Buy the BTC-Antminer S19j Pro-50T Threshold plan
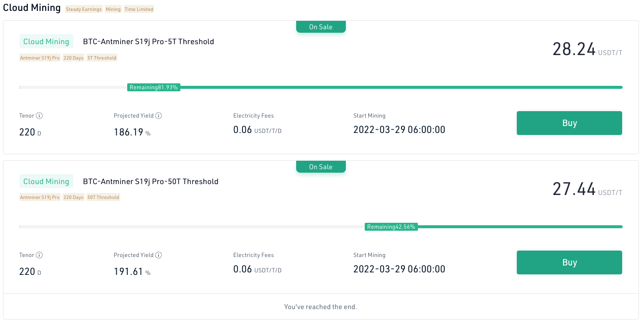The image size is (644, 324). (569, 262)
